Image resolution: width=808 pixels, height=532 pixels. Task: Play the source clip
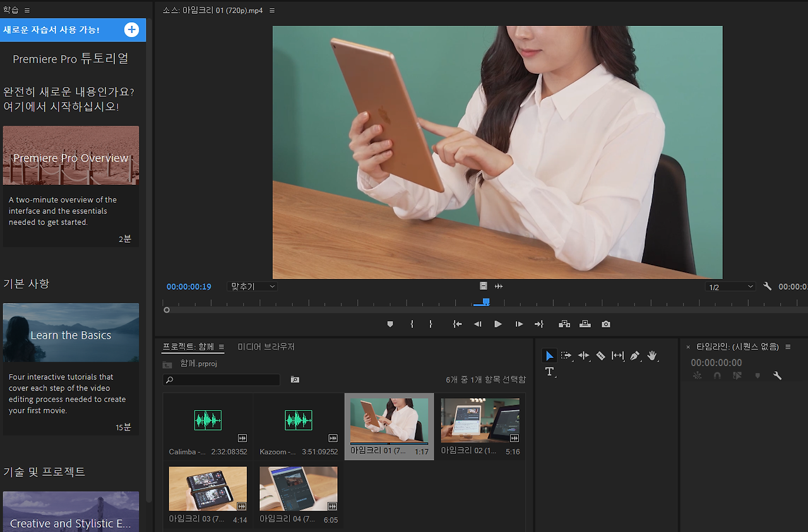pos(498,324)
